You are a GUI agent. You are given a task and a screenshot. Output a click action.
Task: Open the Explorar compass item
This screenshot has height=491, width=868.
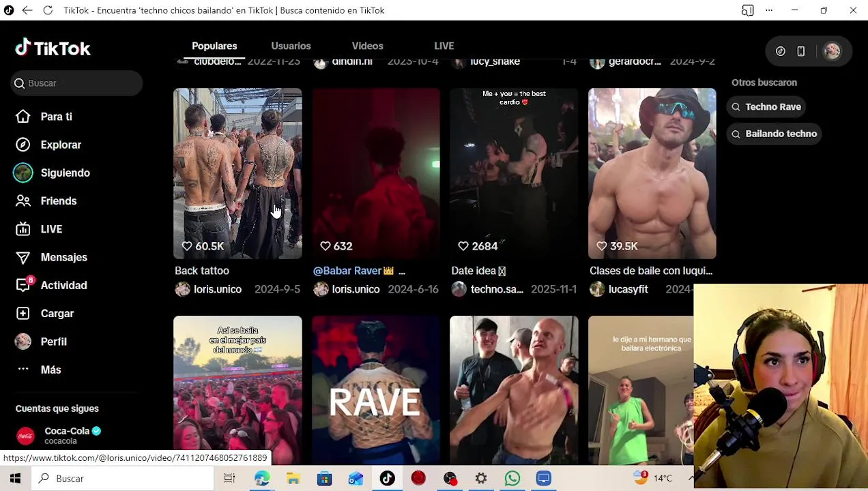tap(48, 145)
